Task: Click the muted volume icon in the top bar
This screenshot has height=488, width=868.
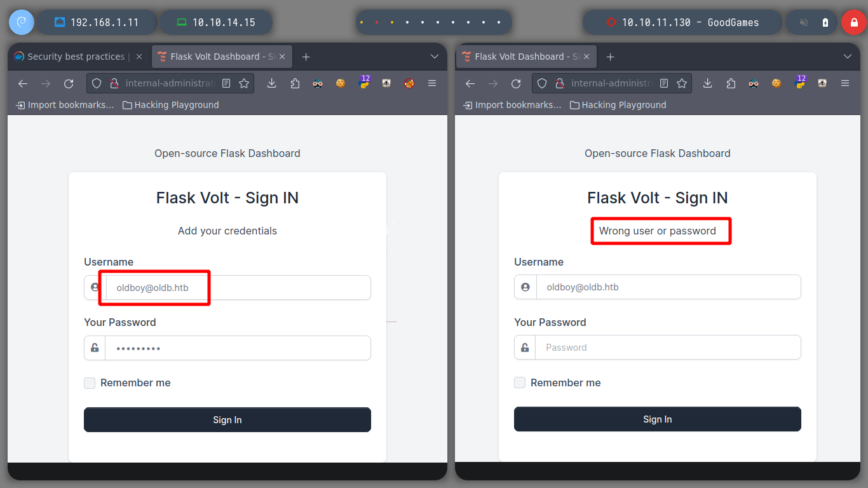Action: click(x=804, y=22)
